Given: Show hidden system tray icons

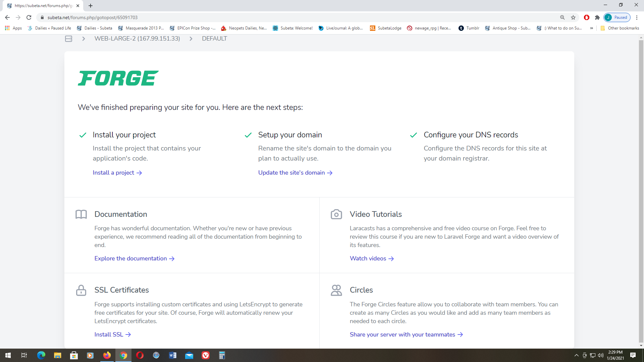Looking at the screenshot, I should point(576,355).
